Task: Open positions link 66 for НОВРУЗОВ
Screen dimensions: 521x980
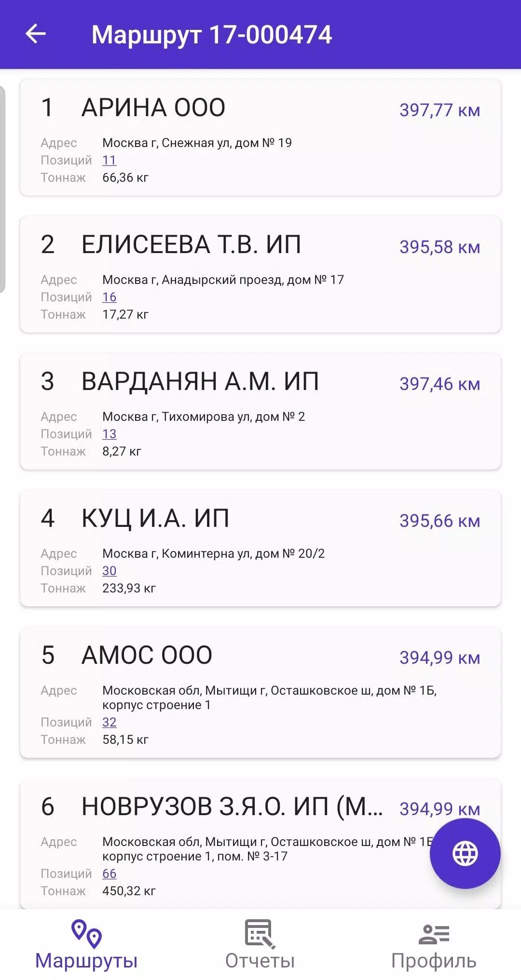Action: click(110, 873)
